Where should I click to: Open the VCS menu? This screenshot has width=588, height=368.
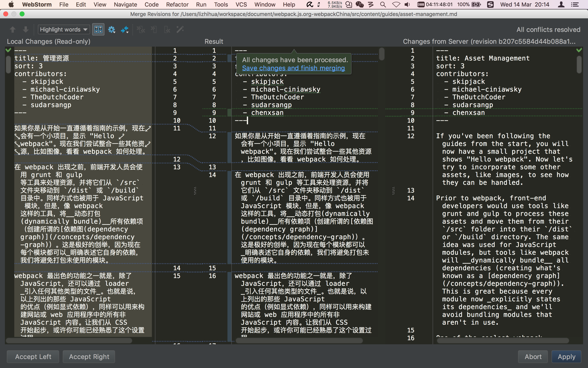[x=241, y=4]
